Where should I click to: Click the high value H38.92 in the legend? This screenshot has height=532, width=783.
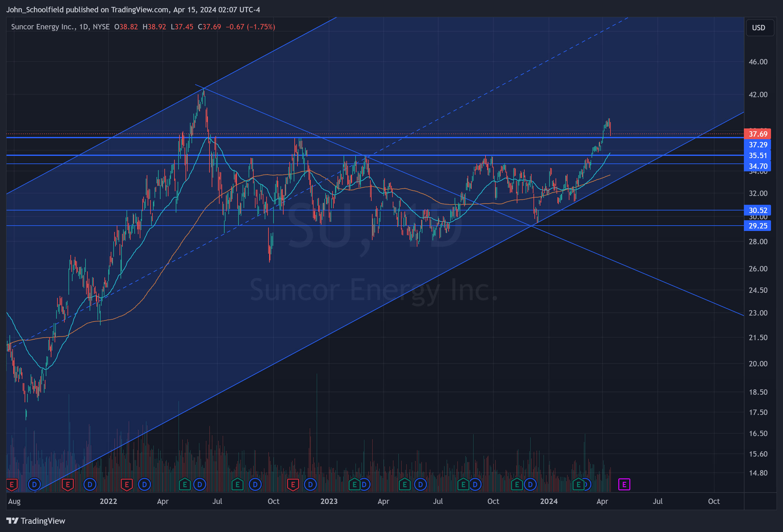tap(154, 27)
